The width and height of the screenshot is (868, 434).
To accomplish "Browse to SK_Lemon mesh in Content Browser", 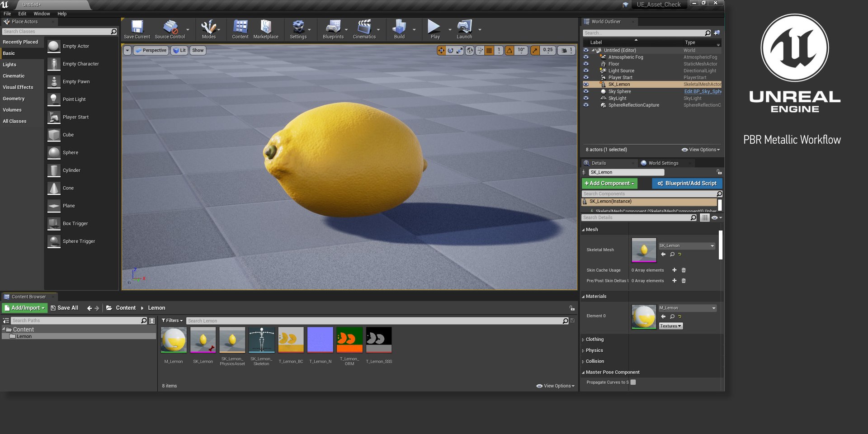I will (672, 255).
